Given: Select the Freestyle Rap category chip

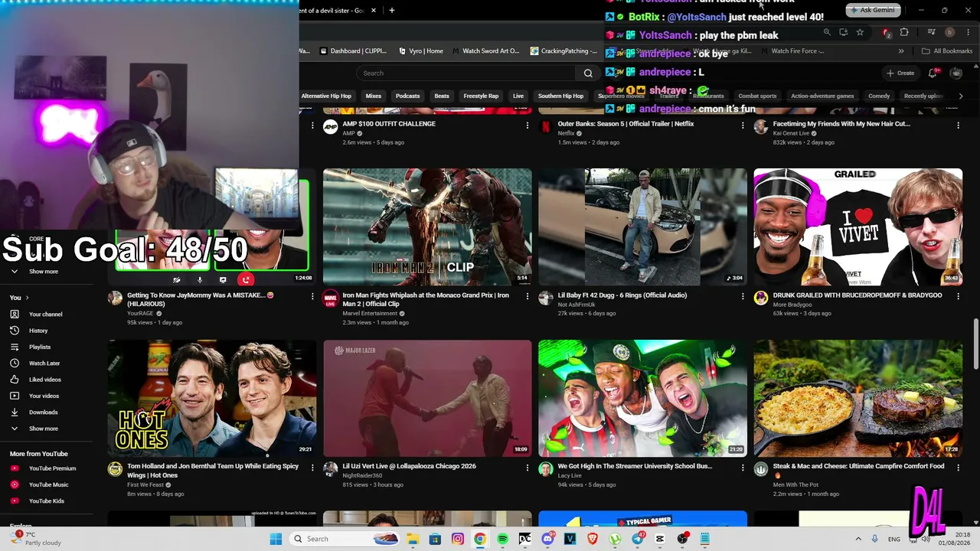Looking at the screenshot, I should pos(481,96).
